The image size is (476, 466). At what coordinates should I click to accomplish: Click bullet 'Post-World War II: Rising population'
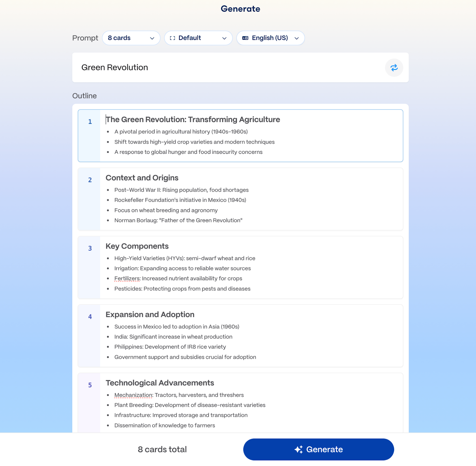click(181, 190)
